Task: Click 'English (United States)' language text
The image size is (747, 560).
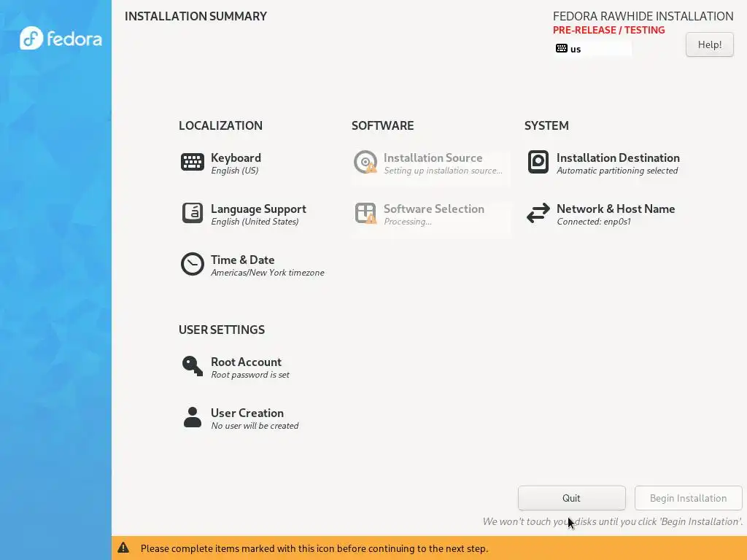Action: tap(255, 222)
